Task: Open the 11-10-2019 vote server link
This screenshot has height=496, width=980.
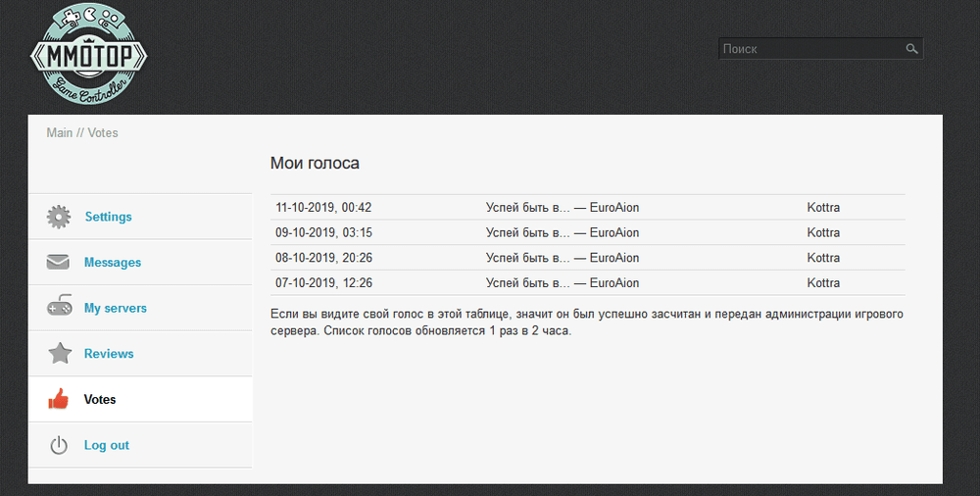Action: click(562, 208)
